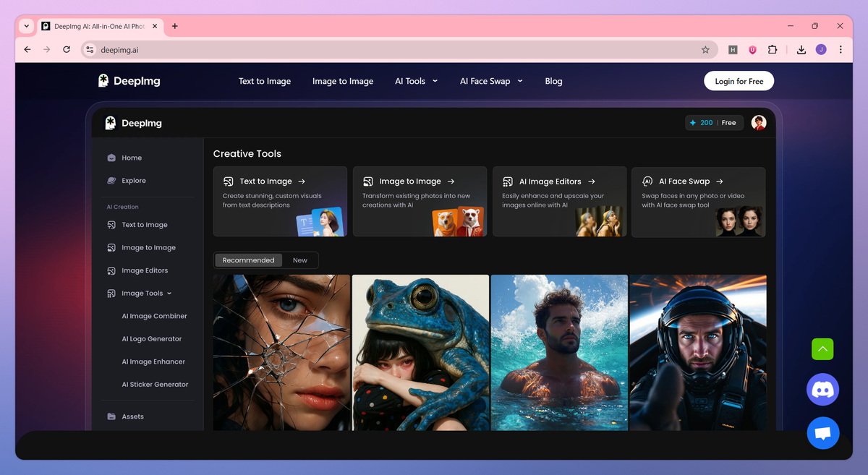
Task: Click the green scroll-to-top arrow button
Action: (822, 349)
